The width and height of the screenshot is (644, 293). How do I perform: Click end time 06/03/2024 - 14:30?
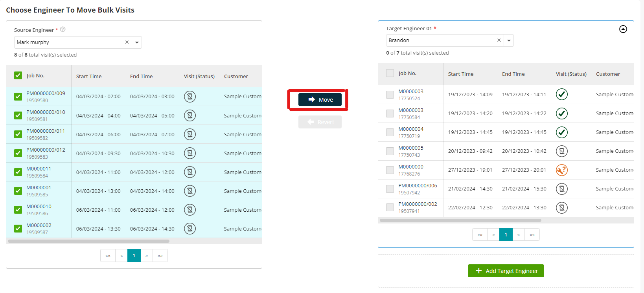coord(152,229)
